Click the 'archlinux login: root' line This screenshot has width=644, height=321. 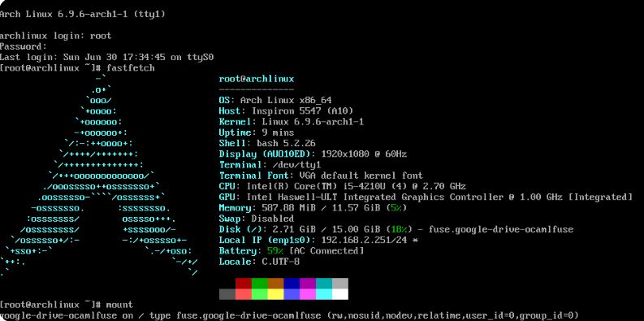[55, 36]
